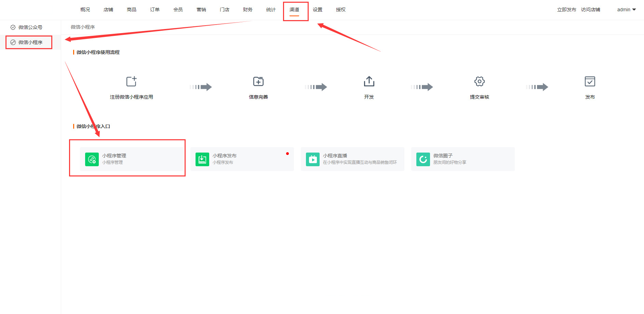Image resolution: width=644 pixels, height=314 pixels.
Task: Expand the admin account dropdown
Action: coord(626,10)
